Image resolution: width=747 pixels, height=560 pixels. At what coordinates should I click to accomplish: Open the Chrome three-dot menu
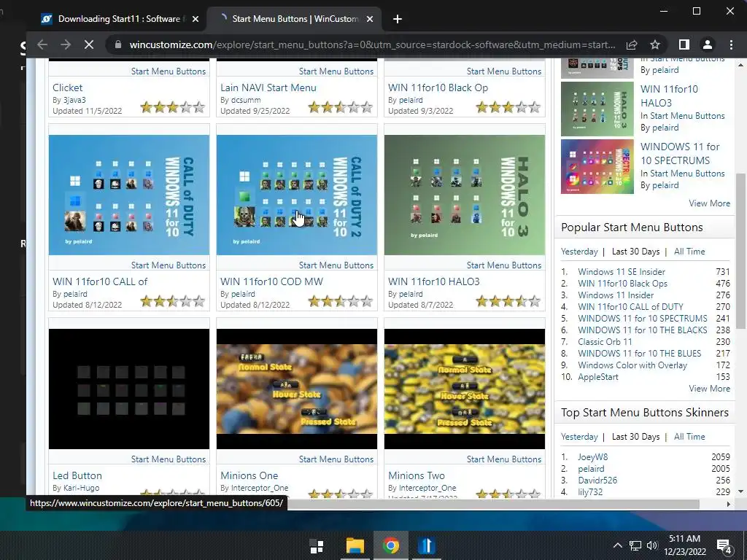click(731, 44)
